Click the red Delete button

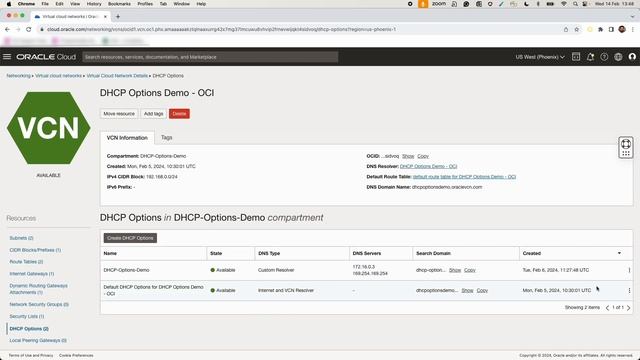click(179, 114)
